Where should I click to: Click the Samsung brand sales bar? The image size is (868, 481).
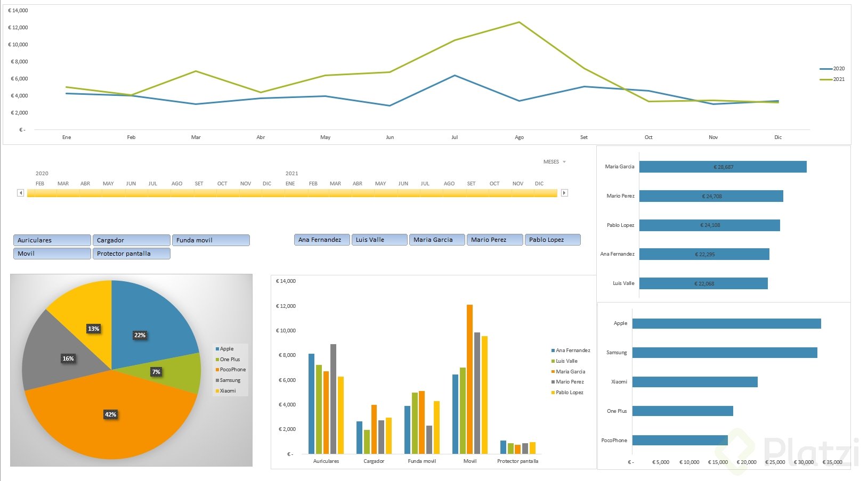(725, 353)
